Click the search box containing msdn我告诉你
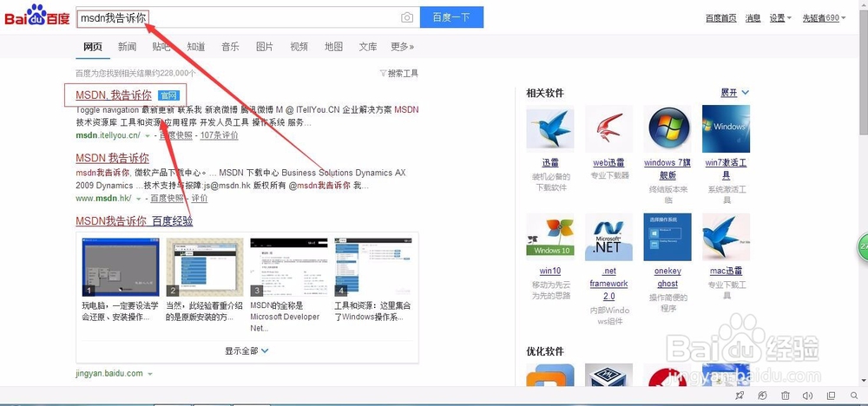The image size is (868, 406). (247, 17)
